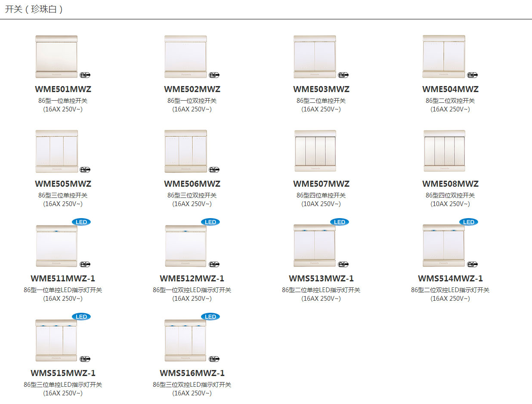View the WME505MWZ three-gang switch image

click(x=56, y=151)
